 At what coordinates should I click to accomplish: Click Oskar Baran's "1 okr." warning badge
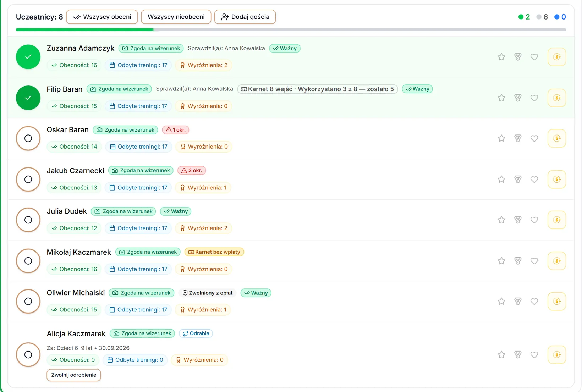(176, 130)
